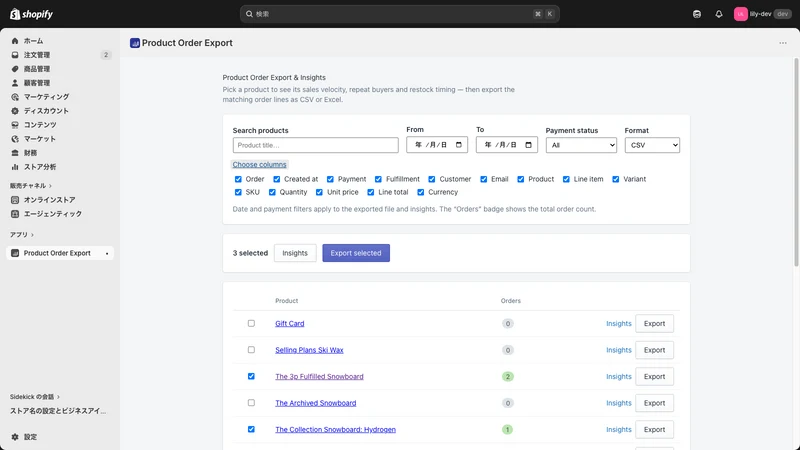Open the orders management icon
The image size is (800, 450).
coord(15,55)
